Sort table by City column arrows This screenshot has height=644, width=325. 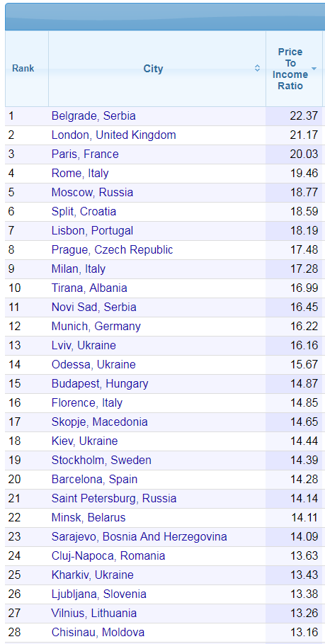pyautogui.click(x=257, y=68)
